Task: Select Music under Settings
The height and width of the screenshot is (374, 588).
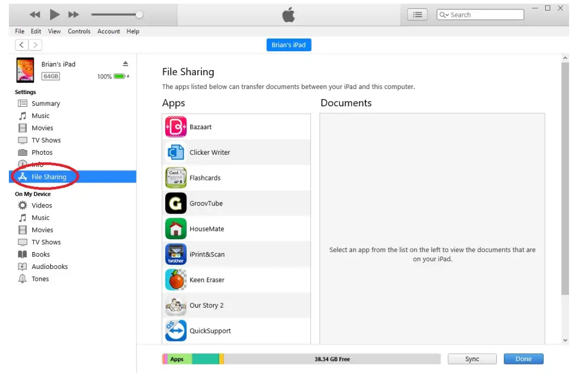Action: click(41, 116)
